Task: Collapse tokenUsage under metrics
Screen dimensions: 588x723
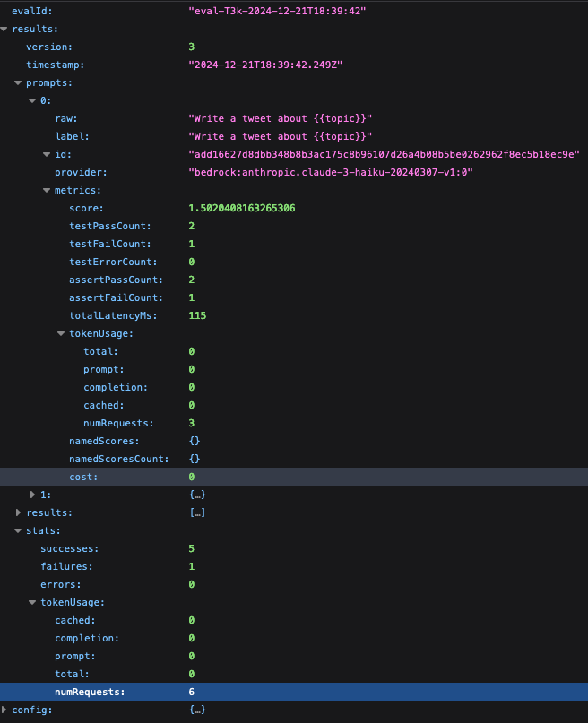Action: click(61, 334)
